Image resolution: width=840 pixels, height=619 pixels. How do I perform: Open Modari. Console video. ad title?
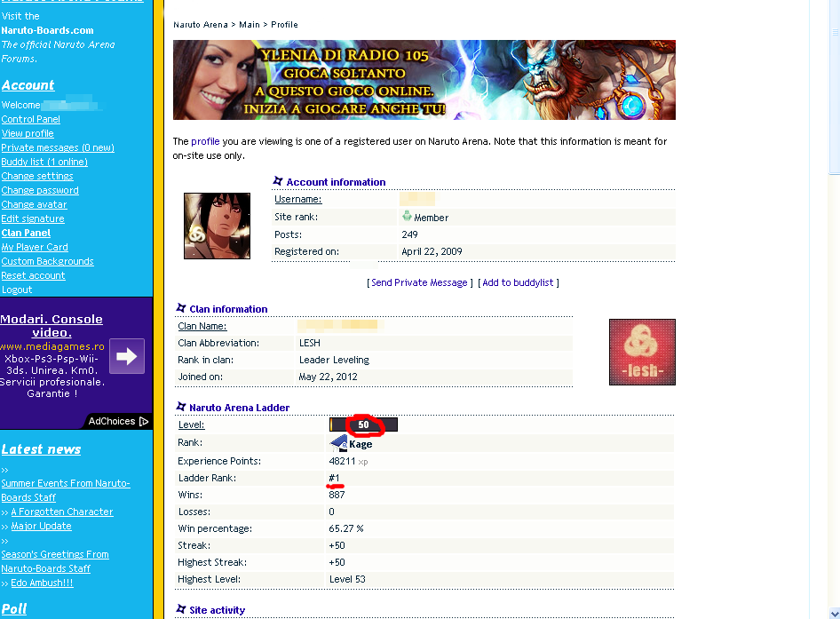(x=52, y=326)
